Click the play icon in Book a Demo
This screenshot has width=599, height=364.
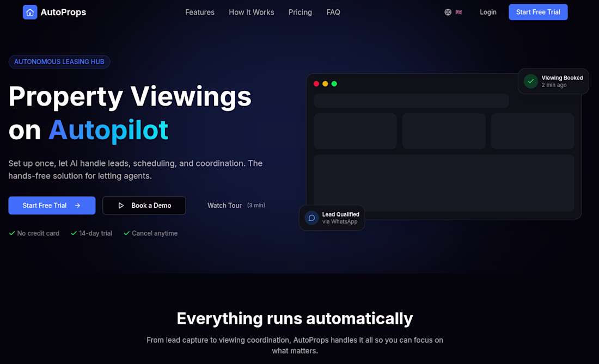pyautogui.click(x=121, y=206)
